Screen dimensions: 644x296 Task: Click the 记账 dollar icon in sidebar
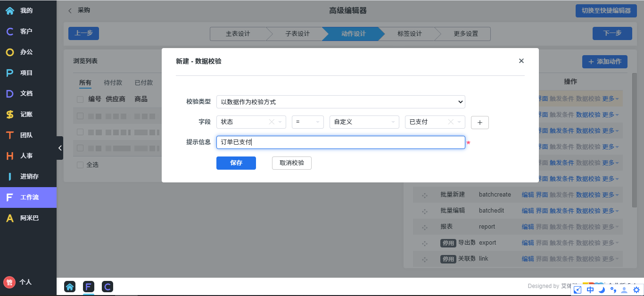tap(10, 114)
